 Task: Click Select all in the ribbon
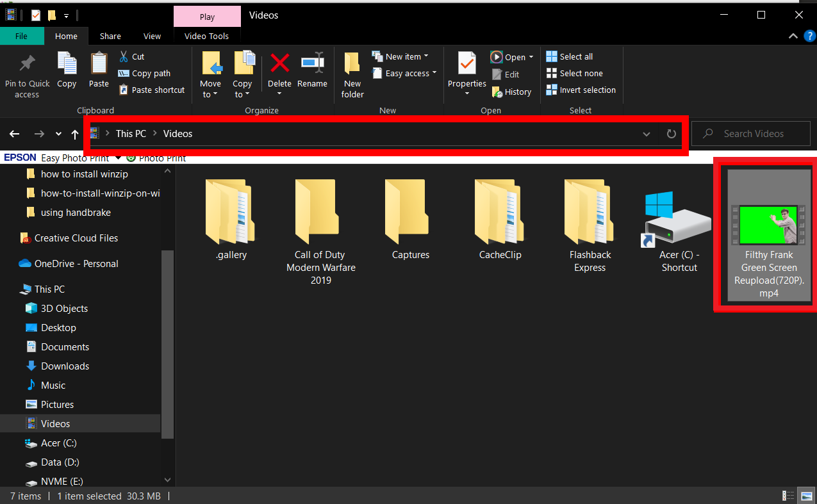coord(569,56)
